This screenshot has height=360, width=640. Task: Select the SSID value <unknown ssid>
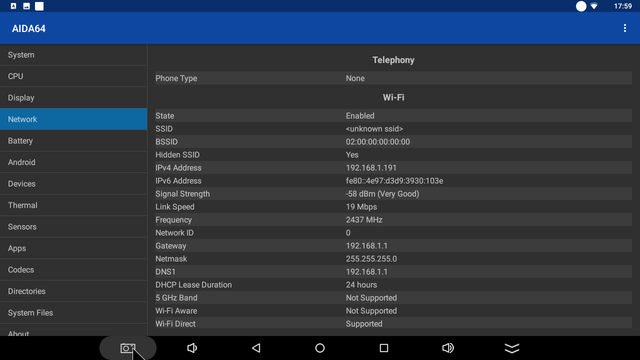pos(374,129)
